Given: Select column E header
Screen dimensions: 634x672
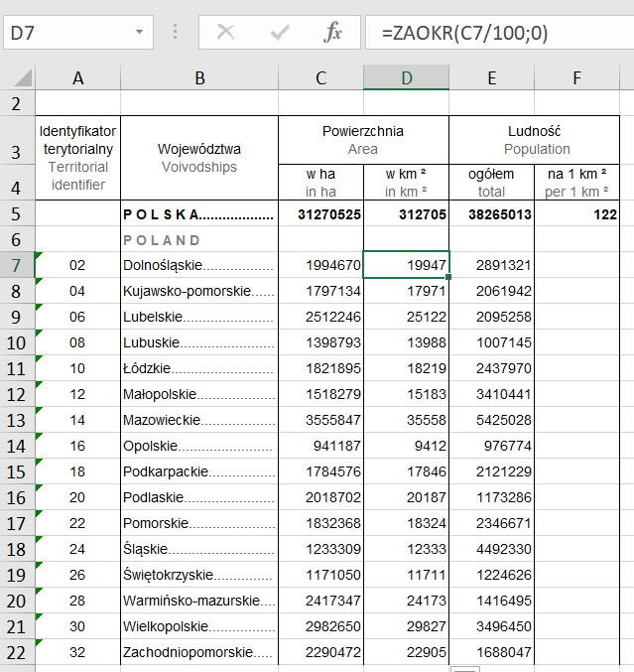Looking at the screenshot, I should [491, 77].
